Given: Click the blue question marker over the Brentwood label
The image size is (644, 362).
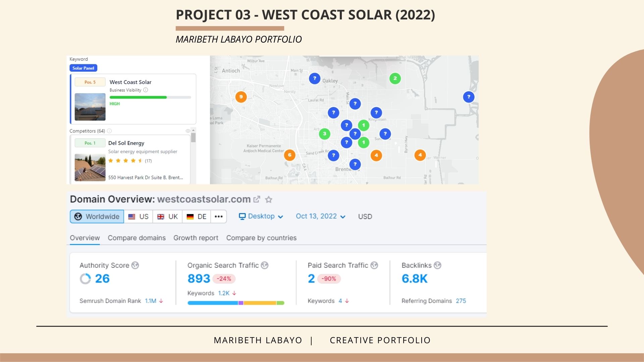Looking at the screenshot, I should 355,164.
